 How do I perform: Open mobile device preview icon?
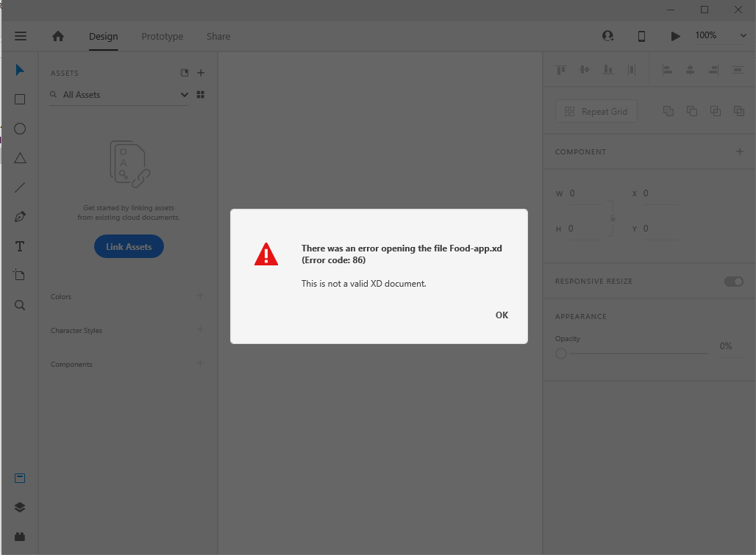pos(641,36)
